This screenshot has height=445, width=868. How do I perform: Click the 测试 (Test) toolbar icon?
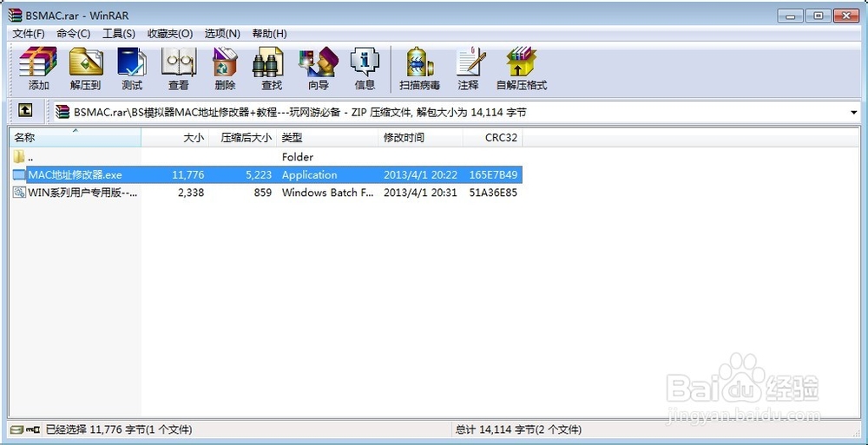click(x=132, y=62)
